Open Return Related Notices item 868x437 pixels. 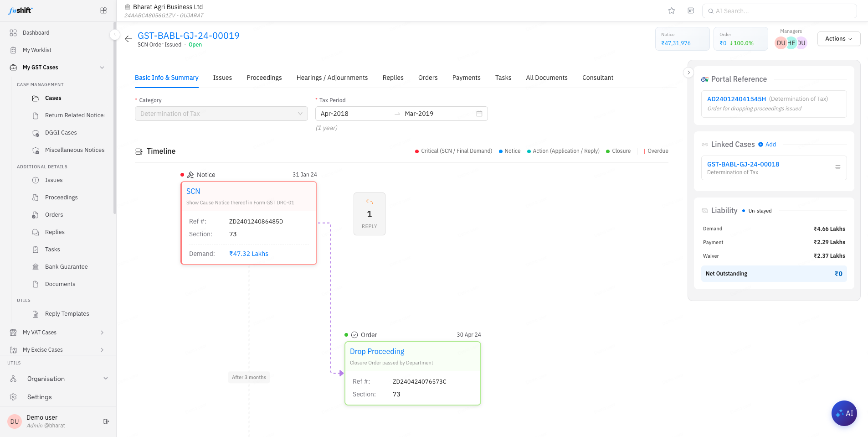click(x=75, y=115)
